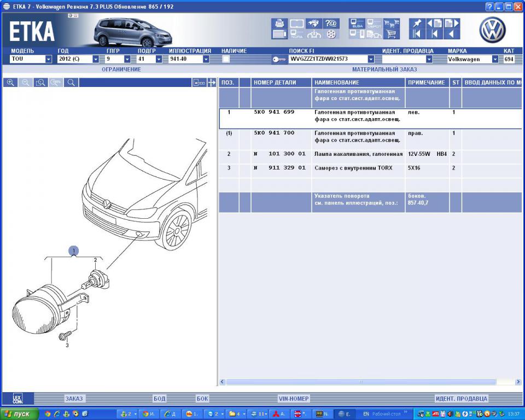Expand the ИЛЛЮСТРАЦИЯ dropdown 941-40
Screen dimensions: 525x420
coord(206,59)
